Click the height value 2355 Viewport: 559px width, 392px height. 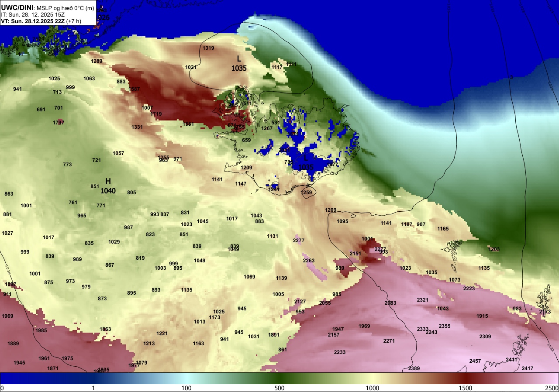445,326
